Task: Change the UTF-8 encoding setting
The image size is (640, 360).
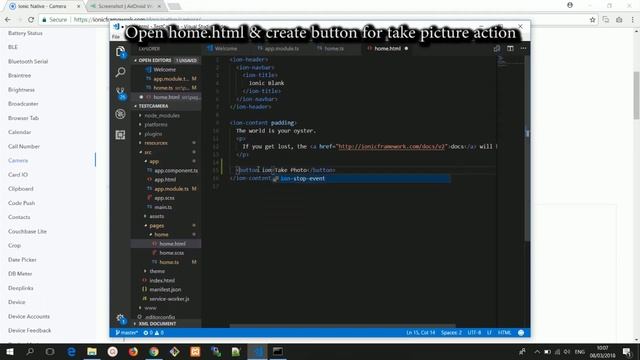Action: click(474, 333)
